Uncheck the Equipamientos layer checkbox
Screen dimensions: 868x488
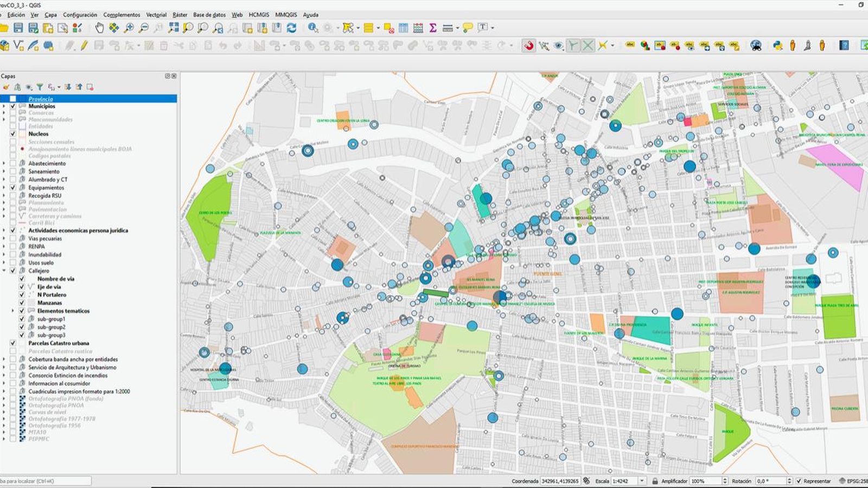pos(13,188)
